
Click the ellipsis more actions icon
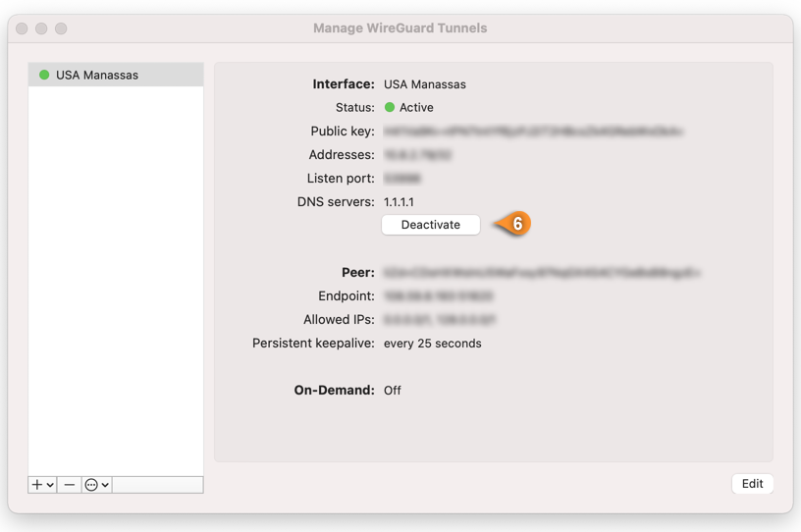[x=91, y=485]
